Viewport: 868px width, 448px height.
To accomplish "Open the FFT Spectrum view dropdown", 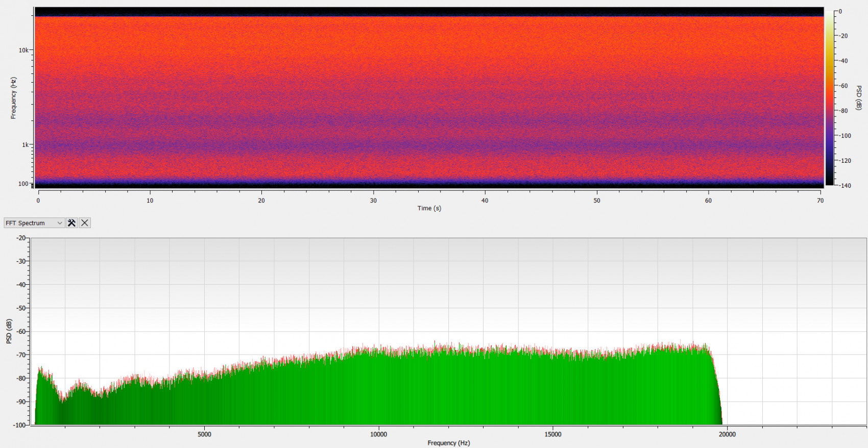I will click(x=34, y=223).
